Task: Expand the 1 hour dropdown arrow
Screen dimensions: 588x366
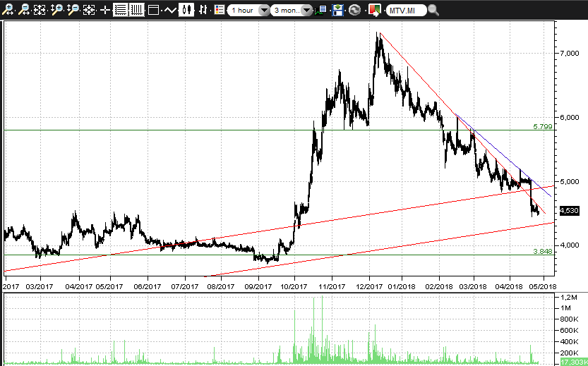Action: 264,11
